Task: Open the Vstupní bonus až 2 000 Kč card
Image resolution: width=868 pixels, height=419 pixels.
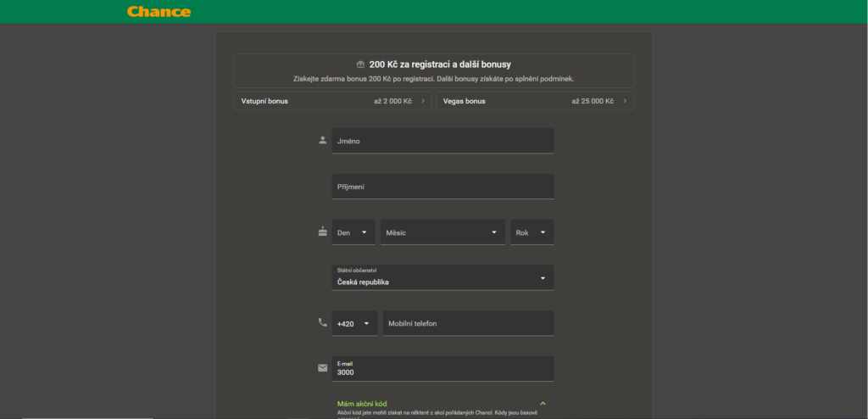Action: point(332,101)
